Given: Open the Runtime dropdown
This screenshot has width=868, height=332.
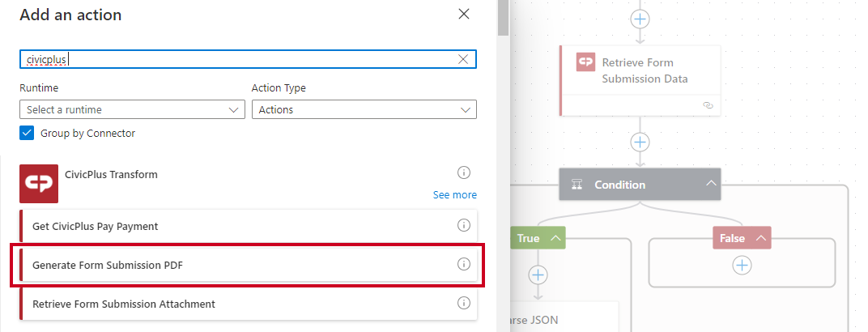Looking at the screenshot, I should [132, 109].
